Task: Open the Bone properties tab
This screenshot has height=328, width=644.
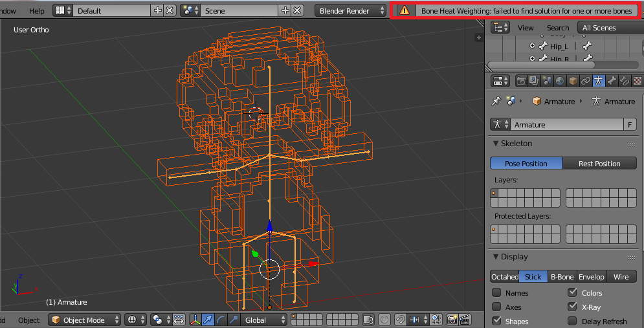Action: [x=612, y=81]
